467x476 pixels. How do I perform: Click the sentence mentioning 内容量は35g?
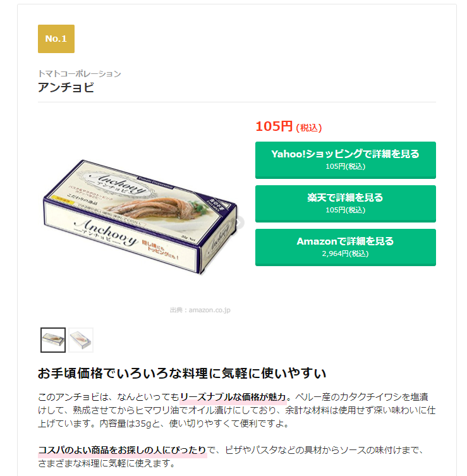coord(194,424)
